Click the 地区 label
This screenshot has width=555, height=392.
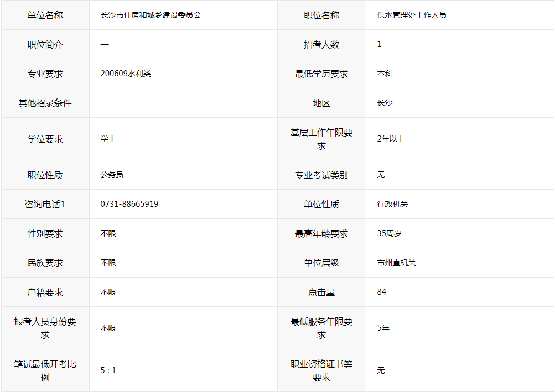click(321, 103)
